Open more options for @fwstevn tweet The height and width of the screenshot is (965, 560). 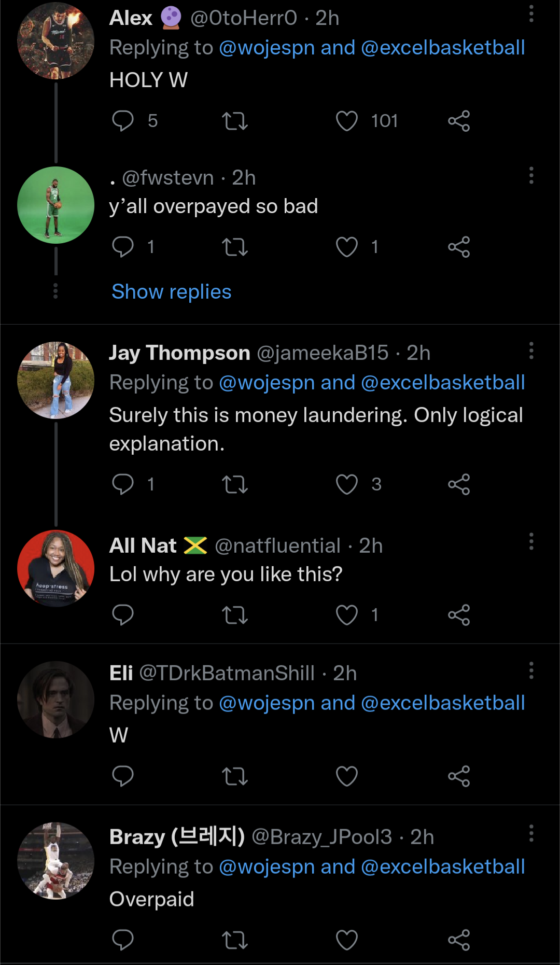pyautogui.click(x=531, y=176)
